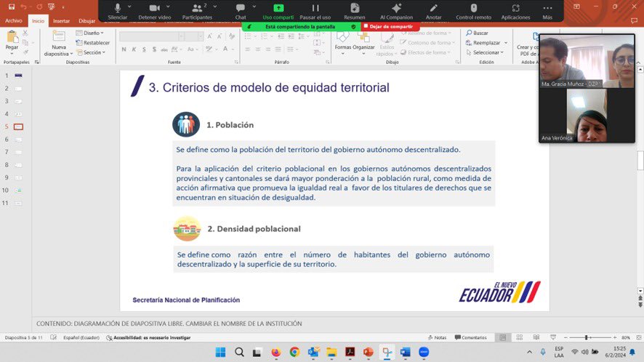Screen dimensions: 644x362
Task: Click Accesibilidad: es necesario investigar status
Action: click(148, 338)
